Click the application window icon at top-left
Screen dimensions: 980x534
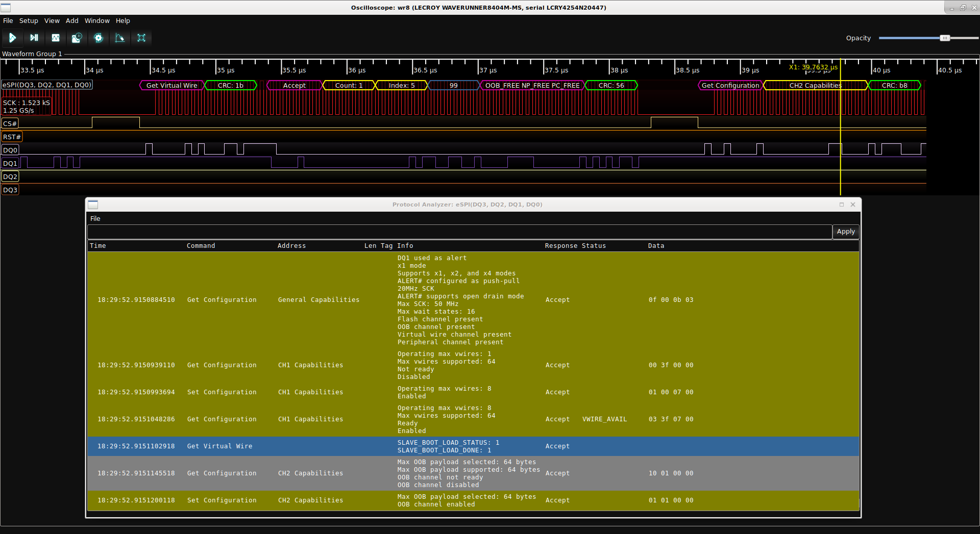coord(6,8)
